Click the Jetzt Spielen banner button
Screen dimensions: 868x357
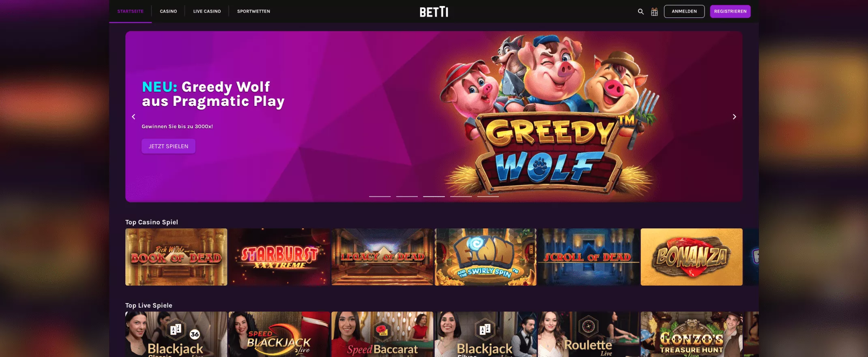tap(168, 146)
